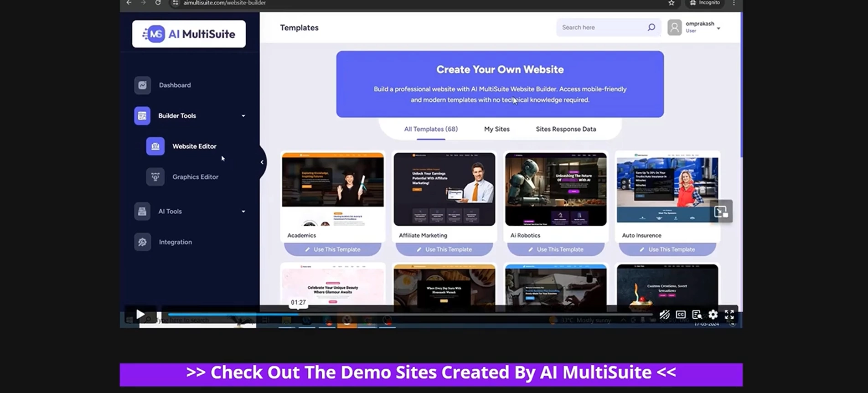The image size is (868, 393).
Task: Switch to the My Sites tab
Action: [497, 129]
